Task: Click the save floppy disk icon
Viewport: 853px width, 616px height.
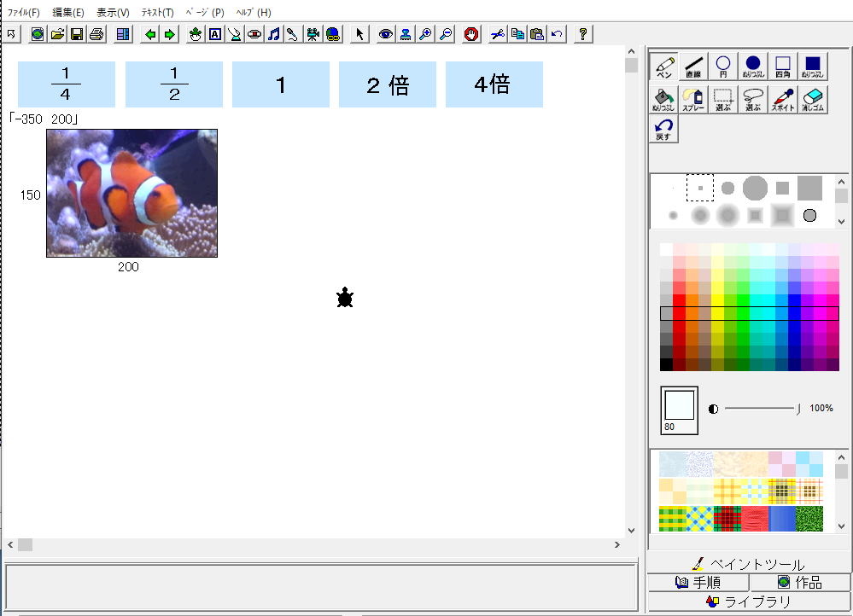Action: pyautogui.click(x=77, y=34)
